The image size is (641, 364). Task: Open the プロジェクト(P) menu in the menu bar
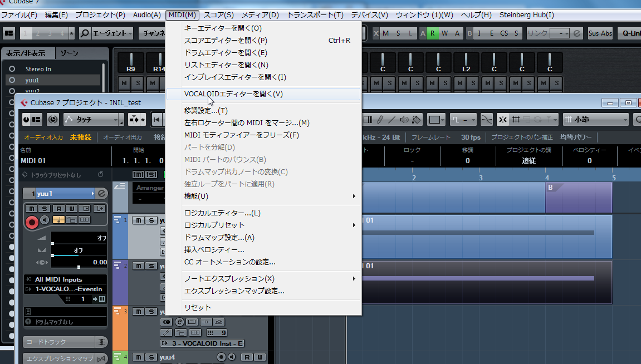click(x=100, y=15)
